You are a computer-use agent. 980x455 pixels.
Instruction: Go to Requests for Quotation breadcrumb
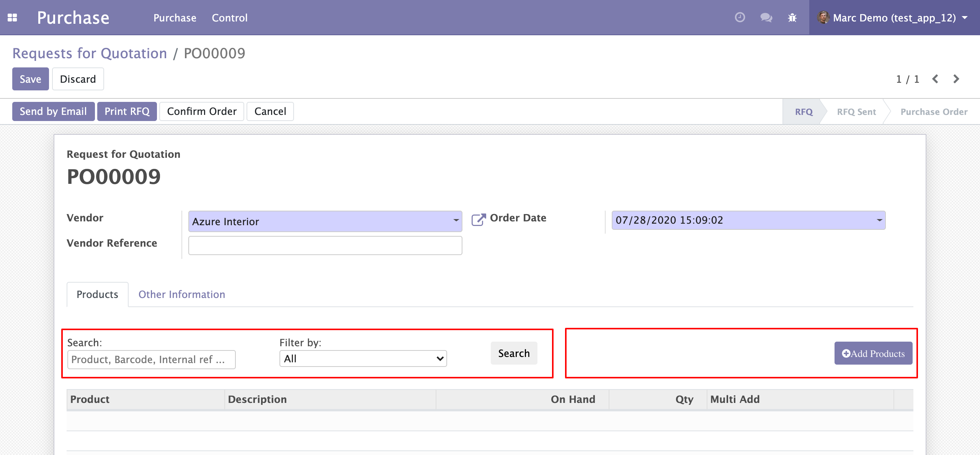pos(90,53)
